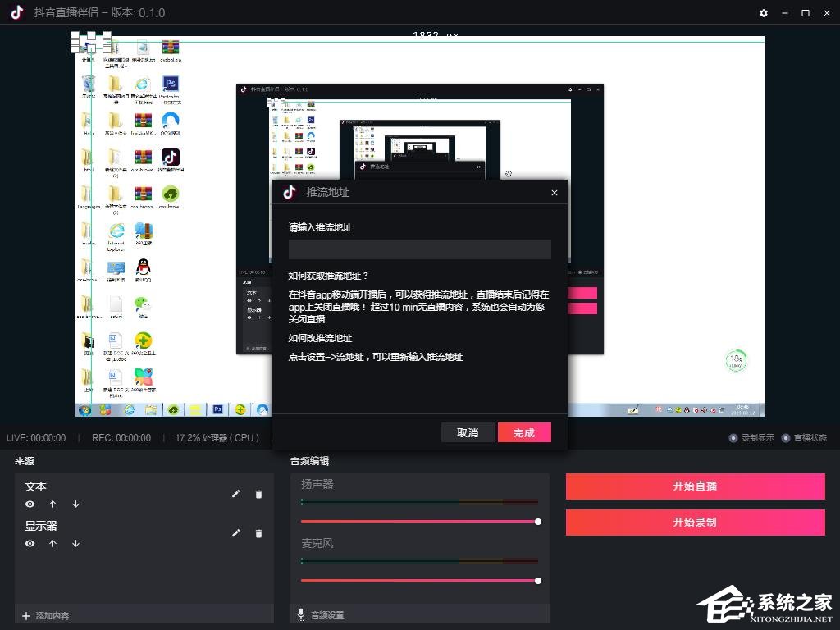The width and height of the screenshot is (840, 630).
Task: Click the QQ penguin icon in preview
Action: point(143,267)
